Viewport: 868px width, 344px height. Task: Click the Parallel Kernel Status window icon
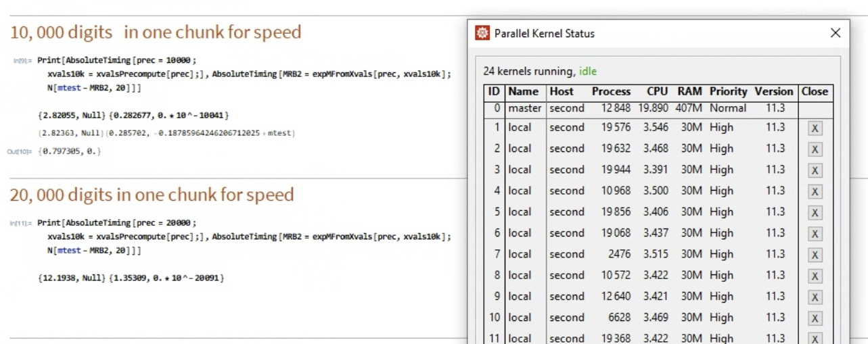(x=482, y=33)
